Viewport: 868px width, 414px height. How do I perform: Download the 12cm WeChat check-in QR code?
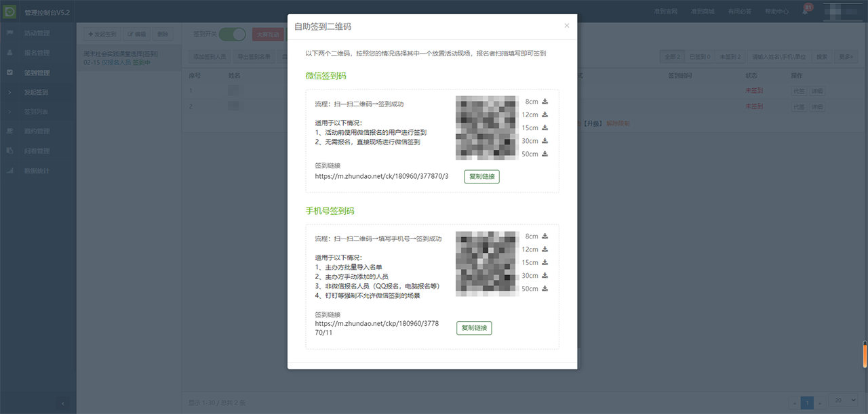click(545, 115)
